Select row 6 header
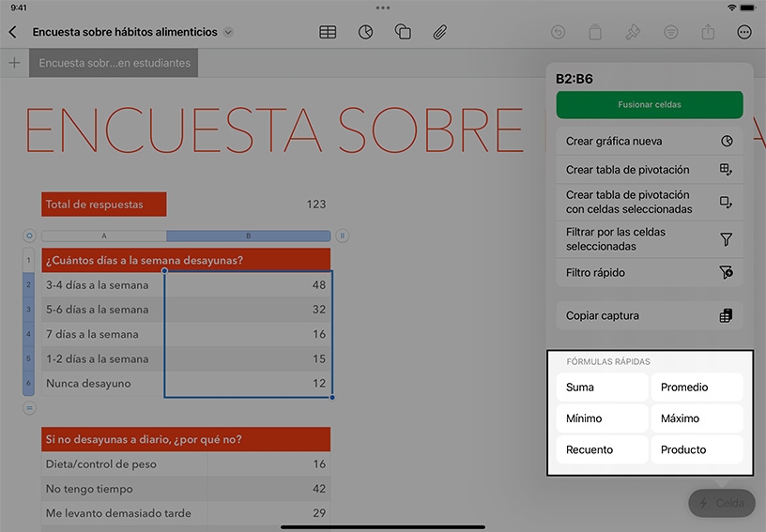This screenshot has height=532, width=766. (x=28, y=383)
